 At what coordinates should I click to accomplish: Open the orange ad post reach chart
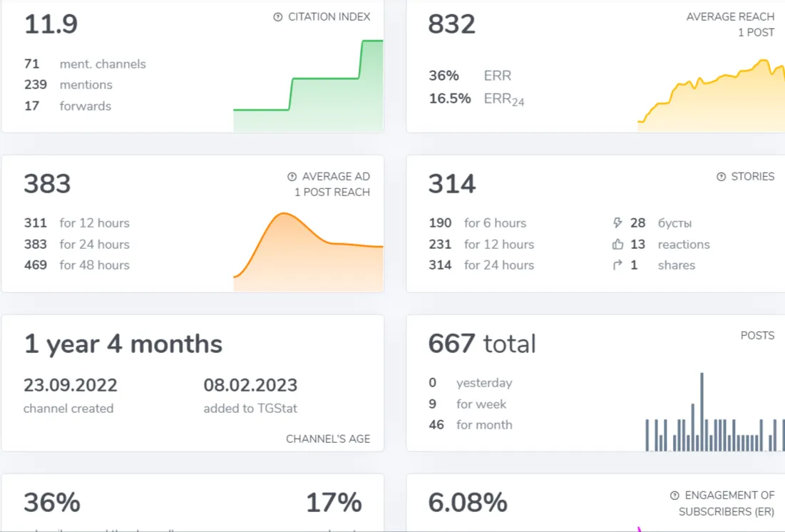click(309, 252)
